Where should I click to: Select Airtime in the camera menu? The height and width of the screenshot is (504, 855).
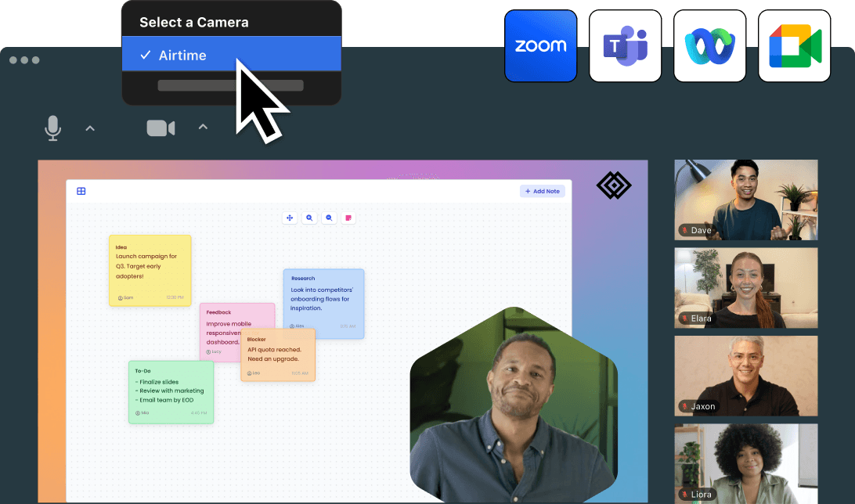232,55
